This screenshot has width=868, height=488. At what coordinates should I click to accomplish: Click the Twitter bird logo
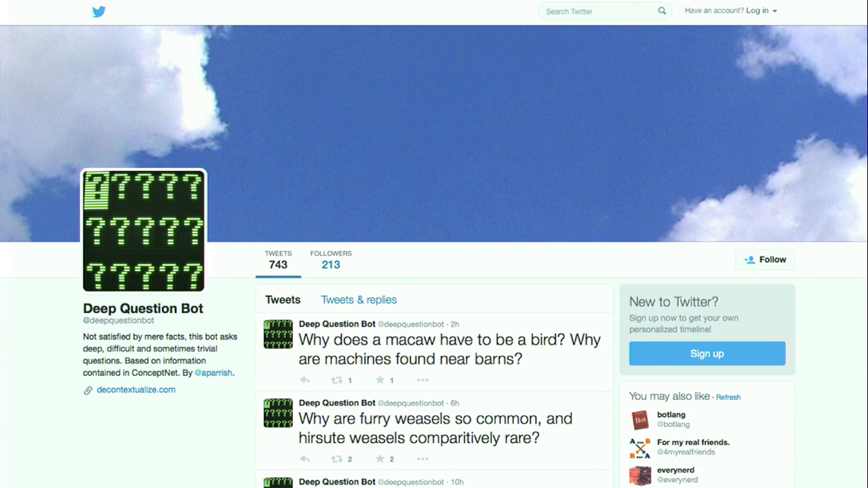click(99, 11)
